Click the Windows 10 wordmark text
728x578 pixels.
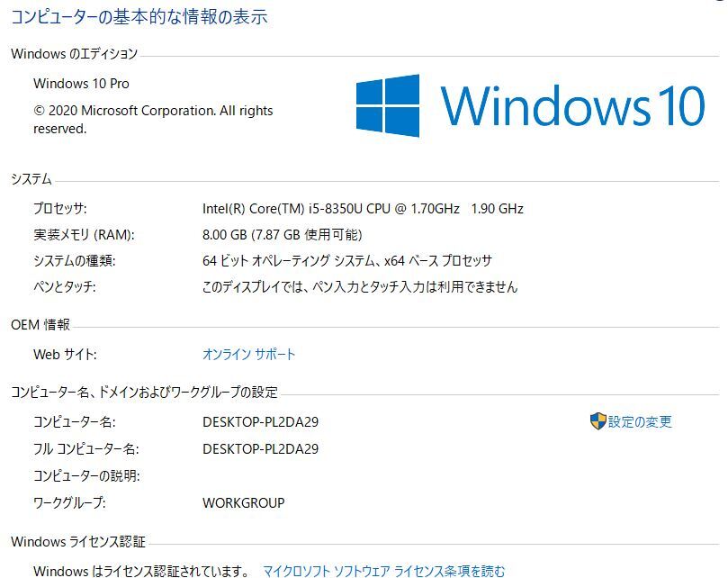pos(572,105)
